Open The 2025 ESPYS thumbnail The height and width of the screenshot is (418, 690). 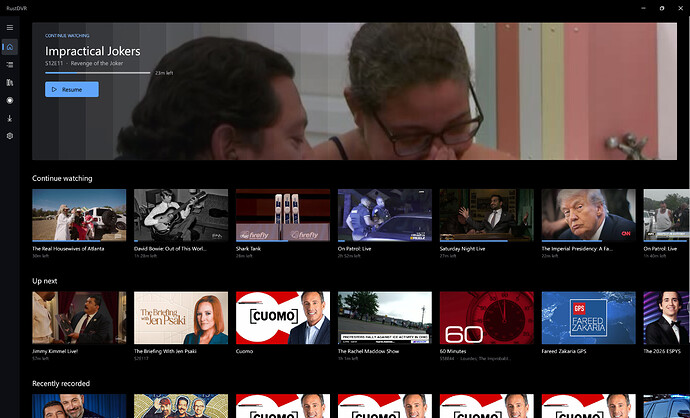coord(666,318)
